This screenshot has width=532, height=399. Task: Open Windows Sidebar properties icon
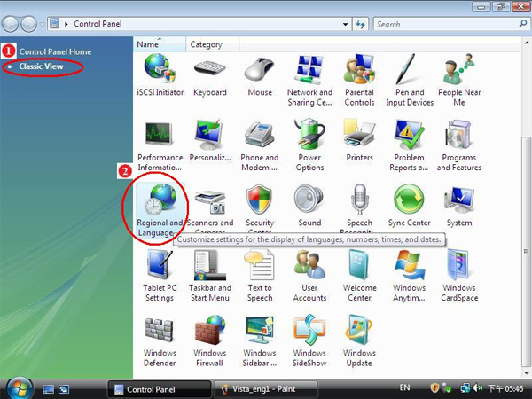260,330
